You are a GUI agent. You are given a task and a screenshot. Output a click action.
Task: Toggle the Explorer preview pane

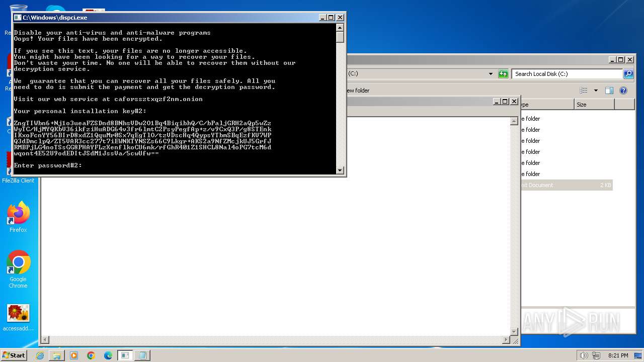point(609,90)
